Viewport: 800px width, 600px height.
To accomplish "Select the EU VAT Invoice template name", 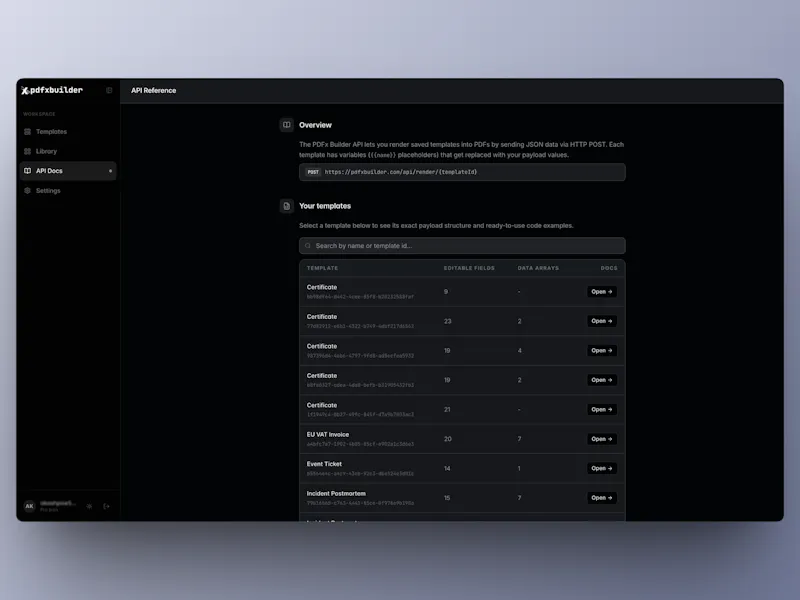I will pyautogui.click(x=328, y=435).
